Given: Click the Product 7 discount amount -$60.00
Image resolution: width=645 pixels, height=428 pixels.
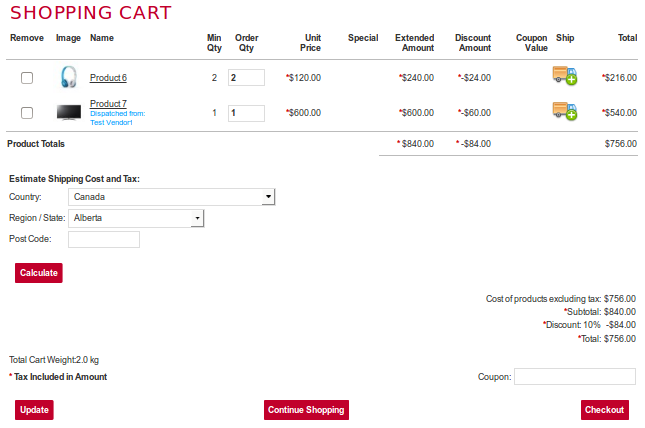Looking at the screenshot, I should click(x=474, y=113).
